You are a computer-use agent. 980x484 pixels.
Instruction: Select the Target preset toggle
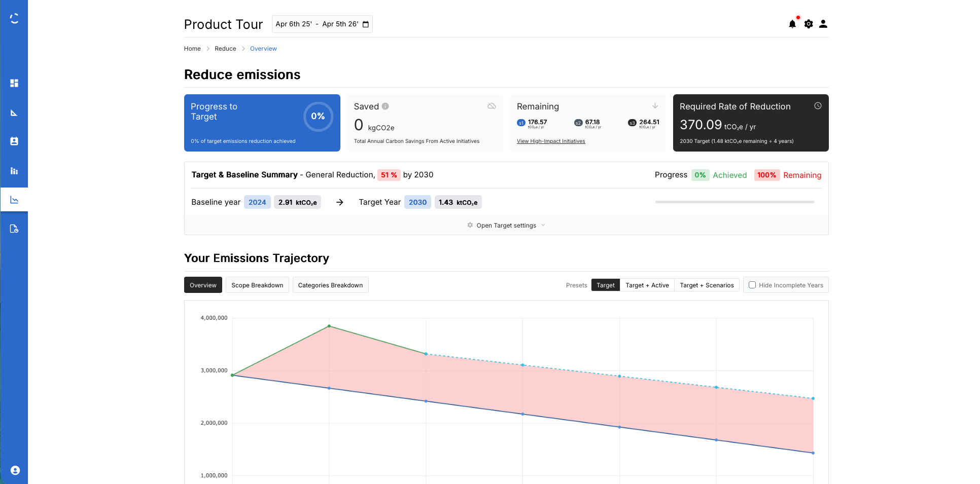[605, 285]
